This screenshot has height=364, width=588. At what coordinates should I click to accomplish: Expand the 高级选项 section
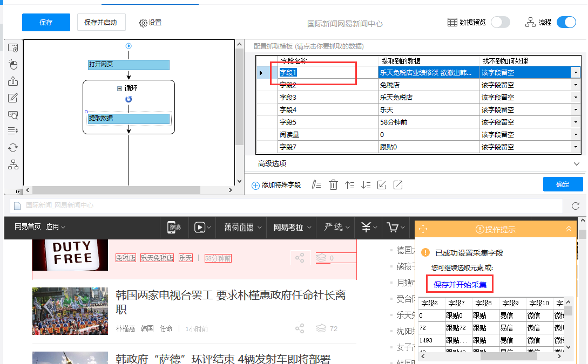(x=577, y=164)
